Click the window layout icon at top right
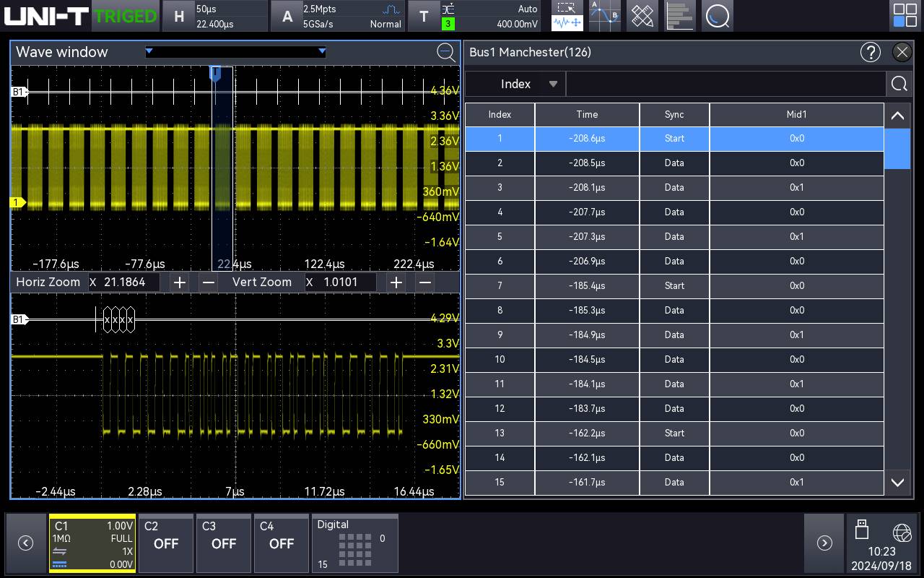The height and width of the screenshot is (578, 924). [x=905, y=14]
